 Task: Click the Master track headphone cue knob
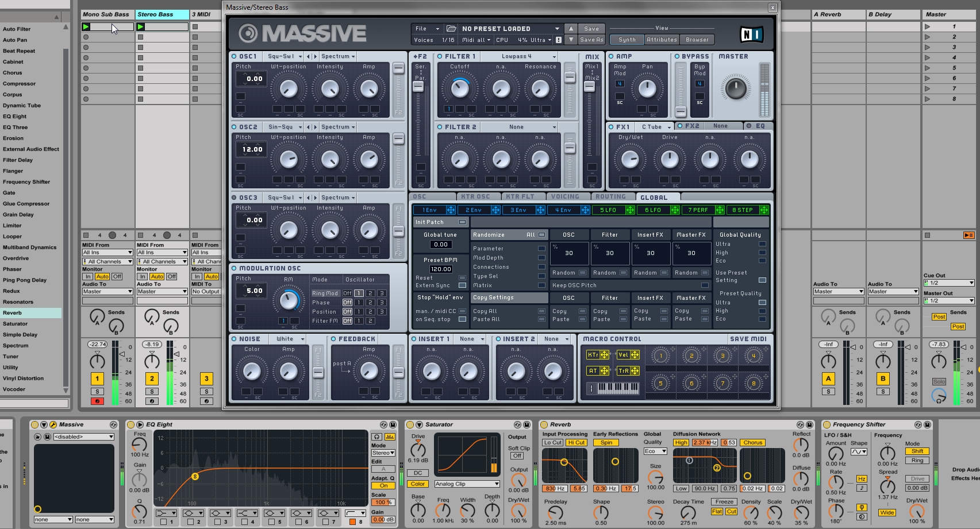click(x=939, y=395)
